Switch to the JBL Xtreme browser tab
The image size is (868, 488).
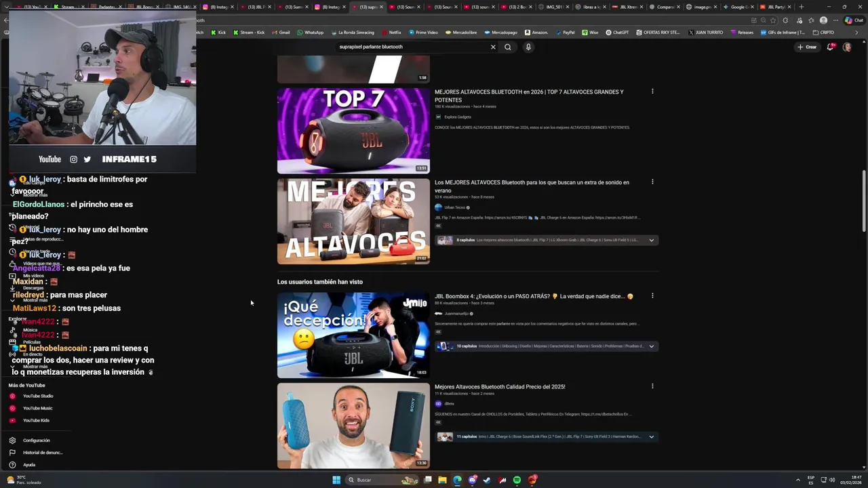point(627,7)
